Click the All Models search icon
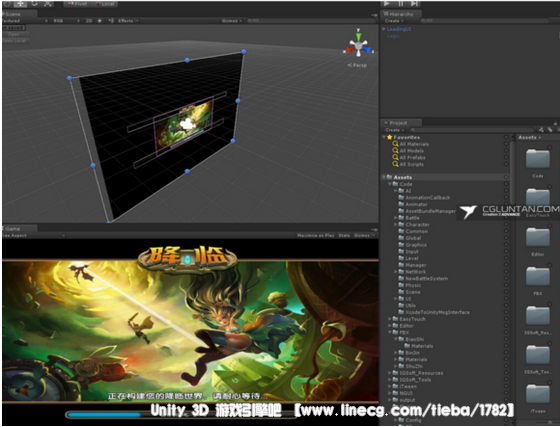 tap(395, 151)
